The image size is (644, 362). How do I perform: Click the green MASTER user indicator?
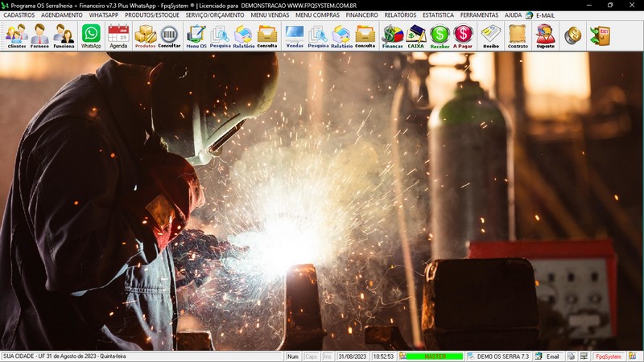pos(435,356)
